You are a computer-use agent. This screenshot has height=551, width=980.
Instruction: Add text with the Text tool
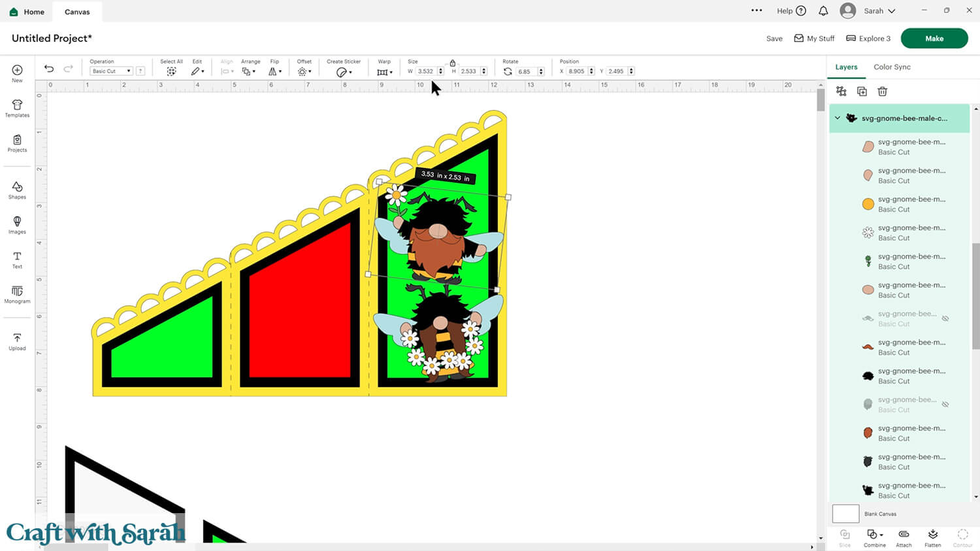17,260
